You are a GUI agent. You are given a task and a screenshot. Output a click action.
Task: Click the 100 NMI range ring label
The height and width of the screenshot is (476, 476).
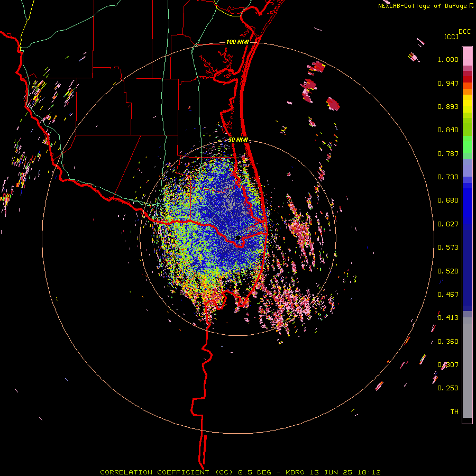point(237,42)
